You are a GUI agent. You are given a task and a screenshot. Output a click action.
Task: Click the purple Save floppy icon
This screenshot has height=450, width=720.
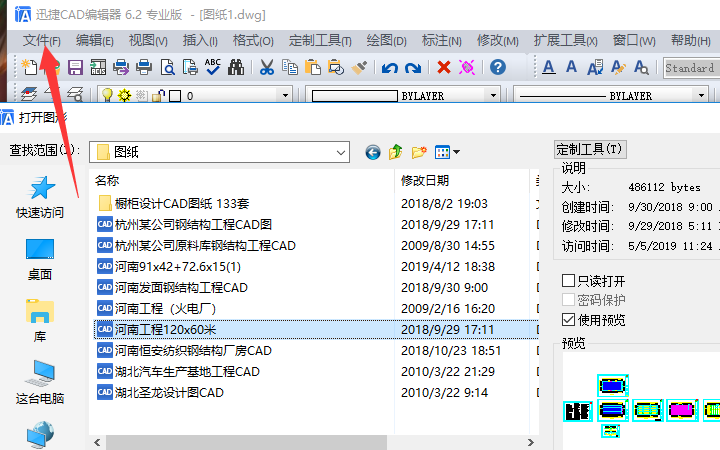[x=75, y=68]
